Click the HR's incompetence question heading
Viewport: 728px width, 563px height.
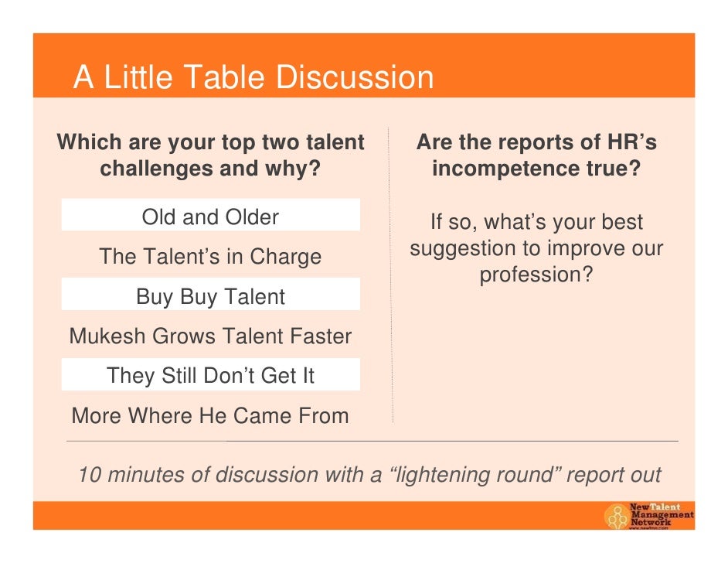point(536,155)
